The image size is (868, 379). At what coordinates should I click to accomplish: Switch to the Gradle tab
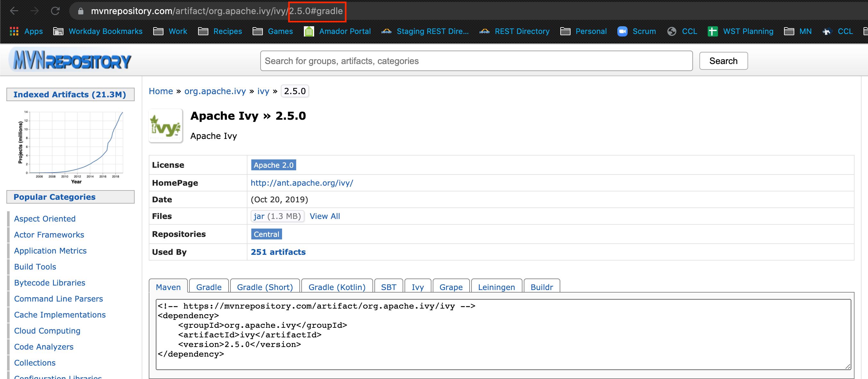pos(209,287)
